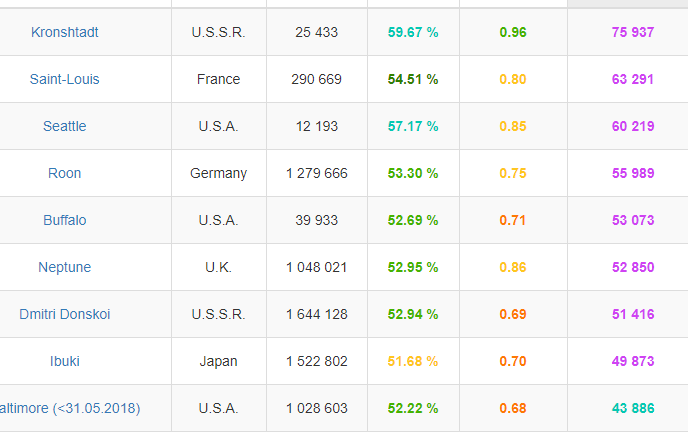Select the 43 886 value
The height and width of the screenshot is (439, 688).
633,408
